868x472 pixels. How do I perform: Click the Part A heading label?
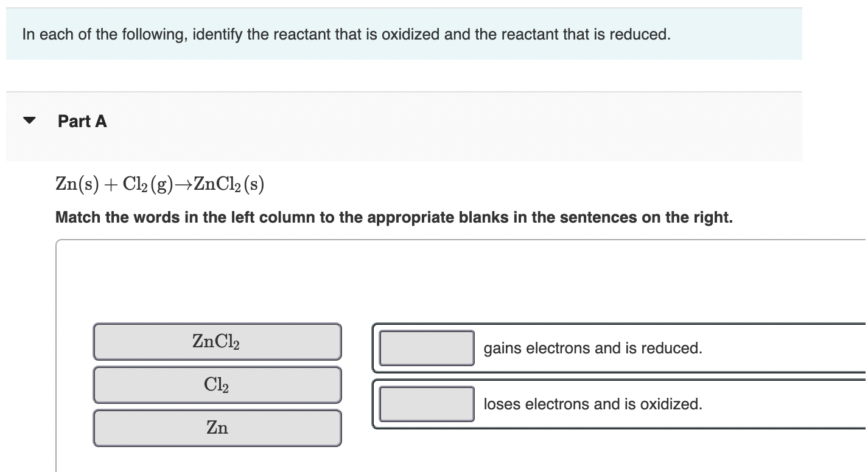[x=82, y=121]
